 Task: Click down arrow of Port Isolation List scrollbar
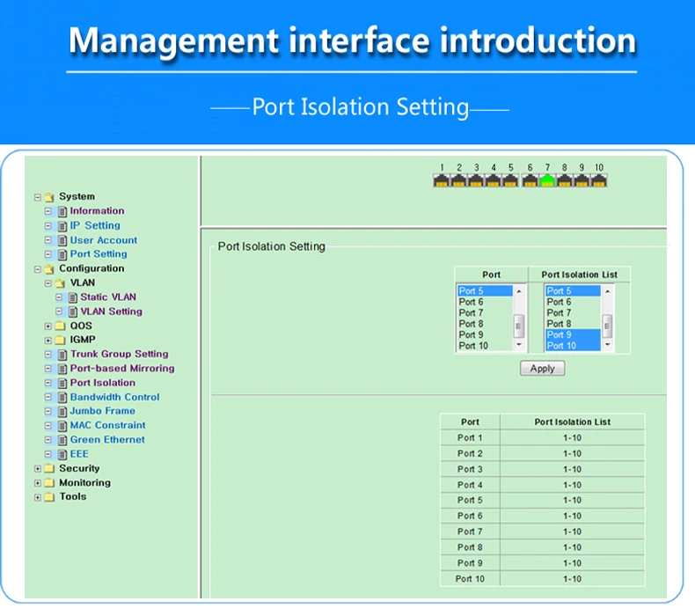(x=608, y=345)
